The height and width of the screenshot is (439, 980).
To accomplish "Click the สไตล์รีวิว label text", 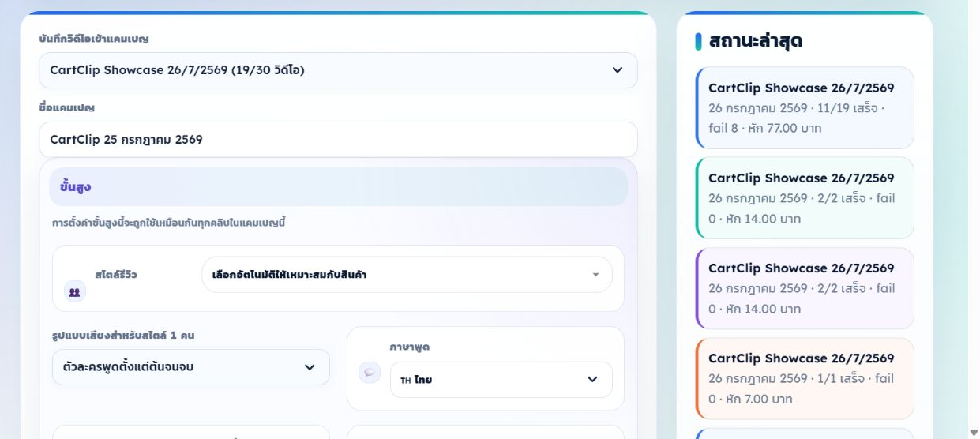I will click(x=116, y=275).
